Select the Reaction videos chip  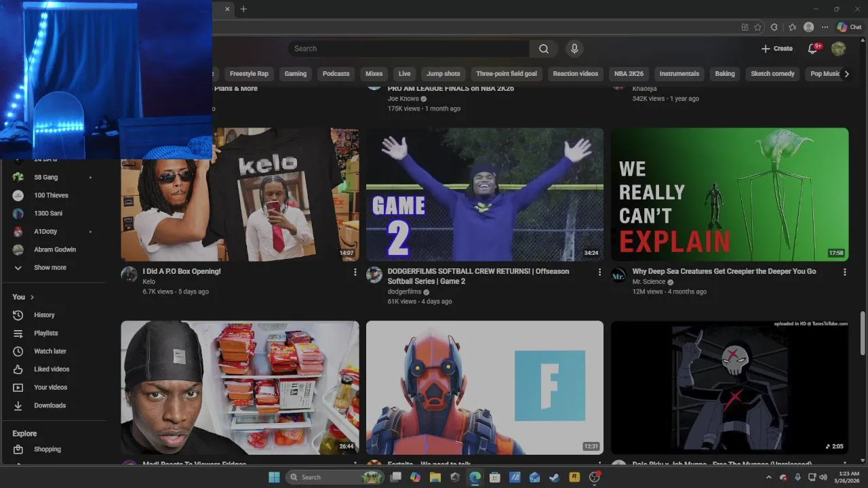click(576, 74)
